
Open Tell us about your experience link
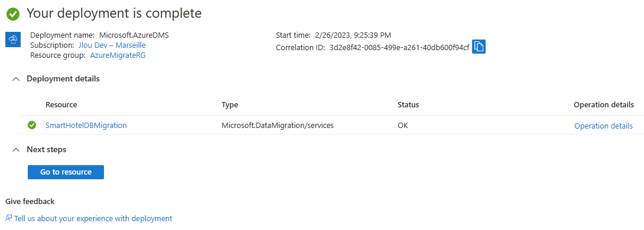click(93, 219)
